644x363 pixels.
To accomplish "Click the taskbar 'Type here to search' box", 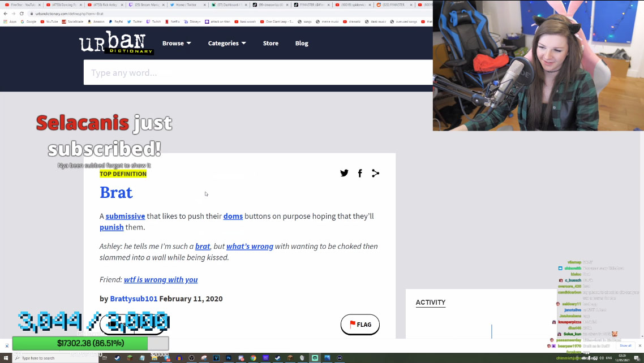I will (x=55, y=358).
